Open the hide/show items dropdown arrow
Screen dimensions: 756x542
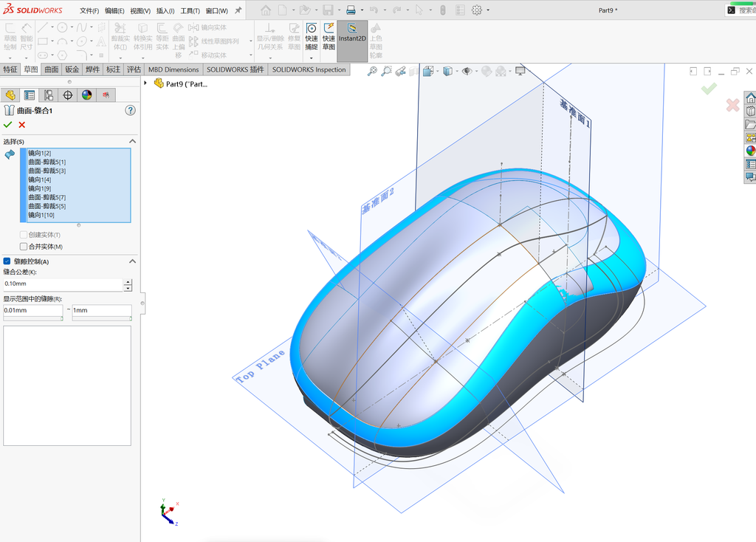tap(476, 72)
